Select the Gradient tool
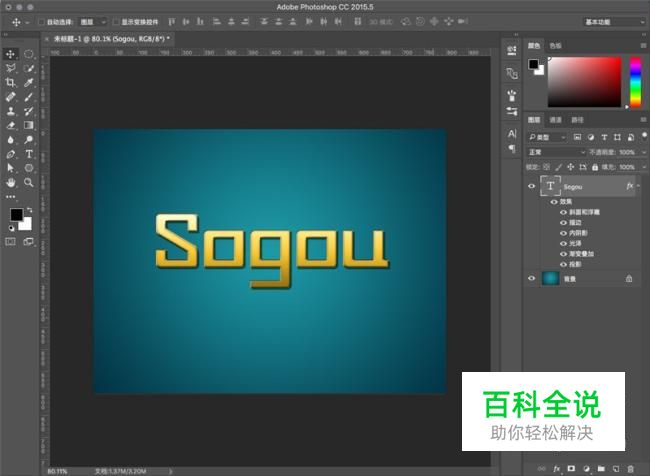Screen dimensions: 650x476 pyautogui.click(x=29, y=125)
